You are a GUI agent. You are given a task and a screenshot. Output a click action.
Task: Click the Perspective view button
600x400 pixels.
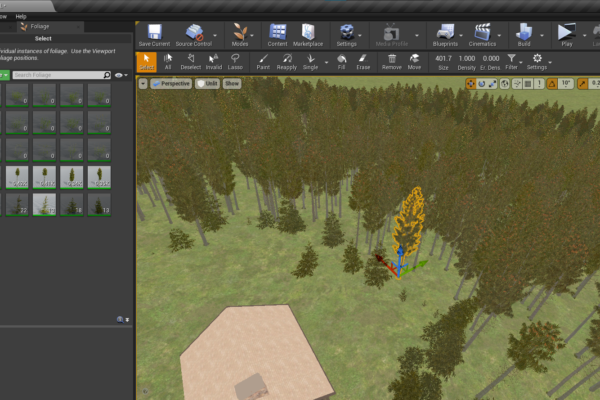pos(171,83)
